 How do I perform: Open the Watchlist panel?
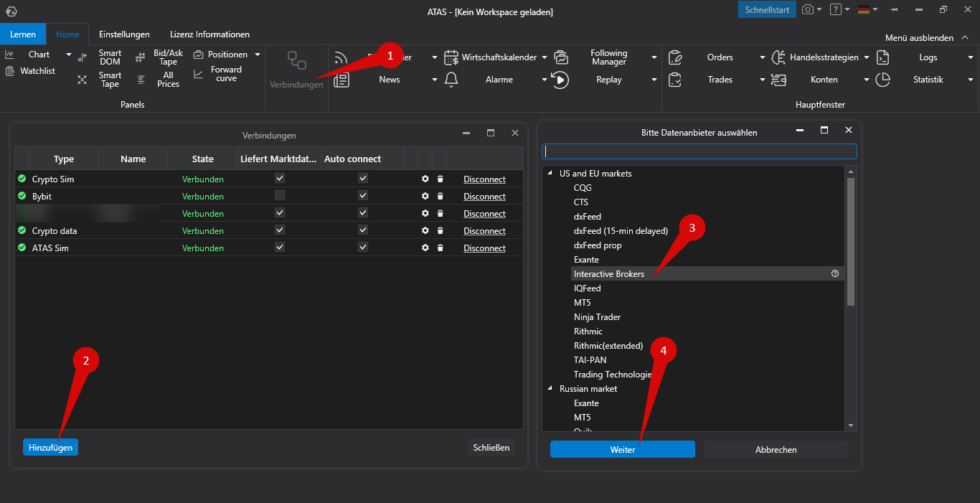(31, 71)
